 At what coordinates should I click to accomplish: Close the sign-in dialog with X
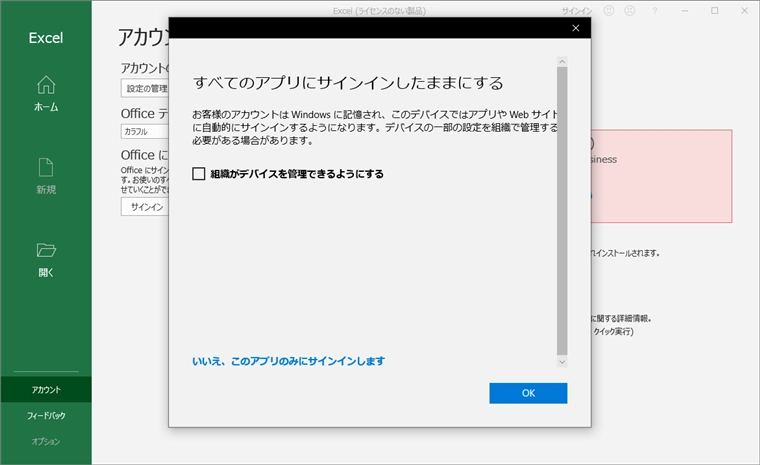click(x=576, y=28)
